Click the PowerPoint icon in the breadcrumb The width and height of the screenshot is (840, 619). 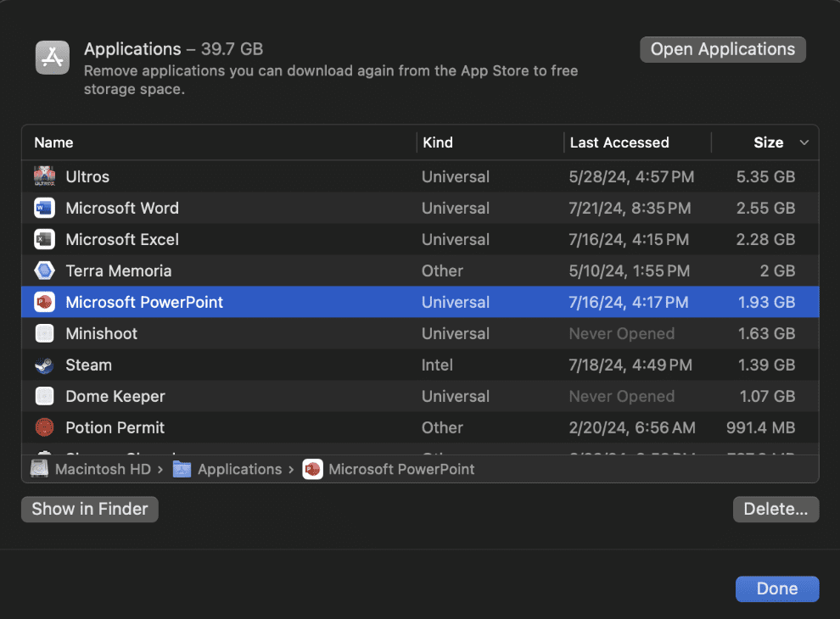312,469
